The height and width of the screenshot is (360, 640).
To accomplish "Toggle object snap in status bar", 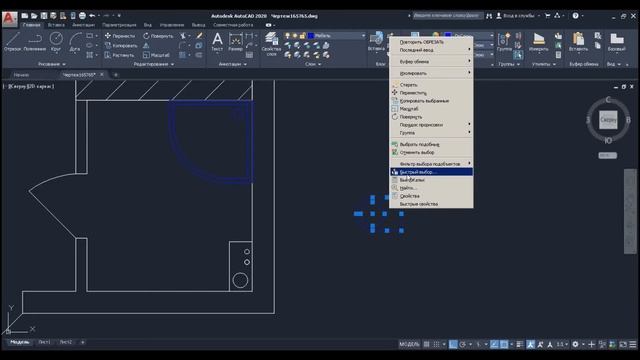I will (504, 344).
